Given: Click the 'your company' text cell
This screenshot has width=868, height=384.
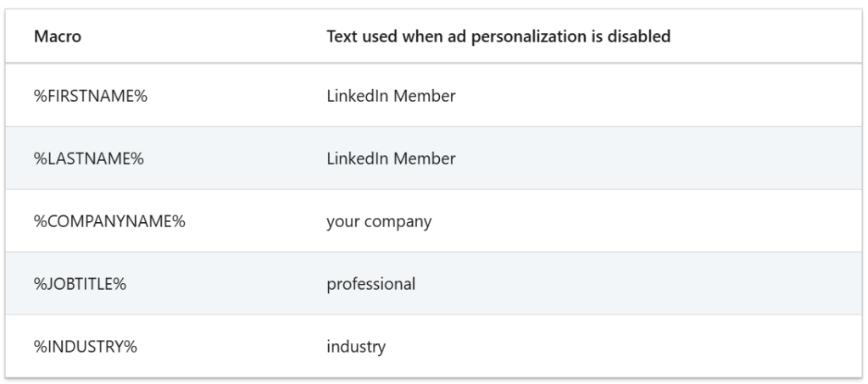Looking at the screenshot, I should click(379, 221).
